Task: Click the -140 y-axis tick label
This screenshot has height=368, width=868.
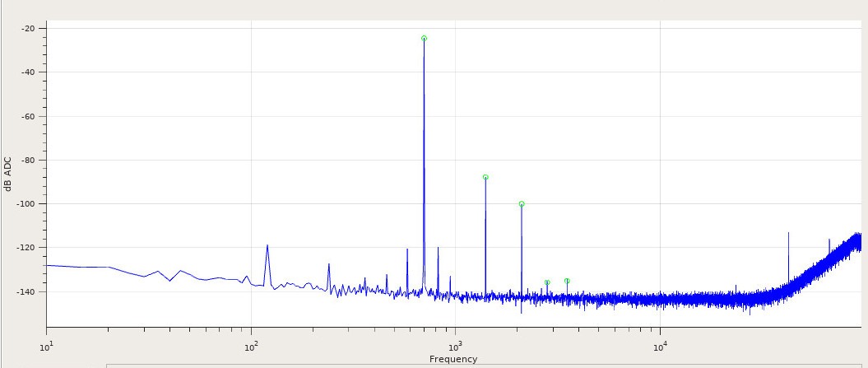Action: coord(27,291)
